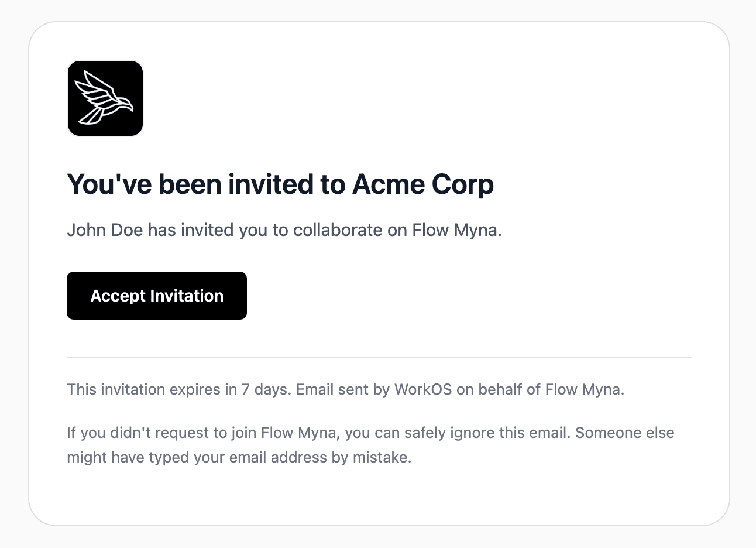Click the Accept Invitation button
This screenshot has height=548, width=756.
[156, 296]
